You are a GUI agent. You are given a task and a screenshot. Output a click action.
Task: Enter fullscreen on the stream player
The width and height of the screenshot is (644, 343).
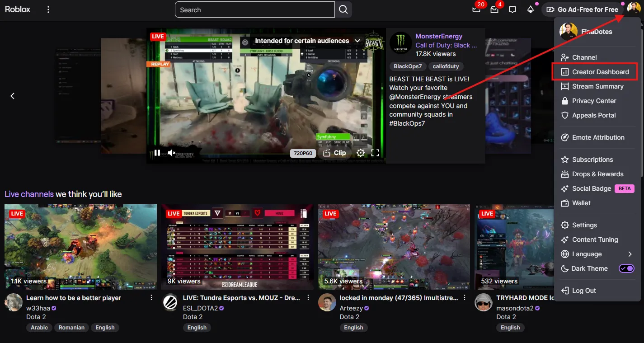(x=375, y=153)
